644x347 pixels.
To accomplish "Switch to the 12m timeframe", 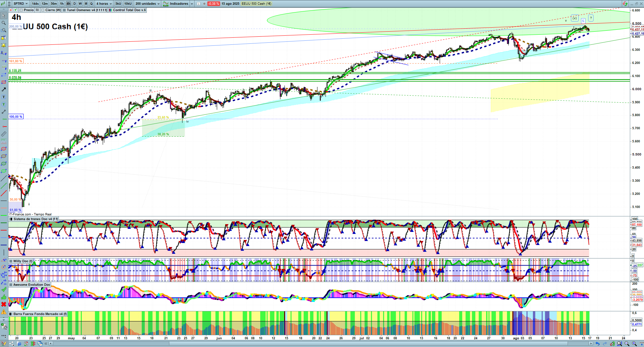I will coord(45,4).
